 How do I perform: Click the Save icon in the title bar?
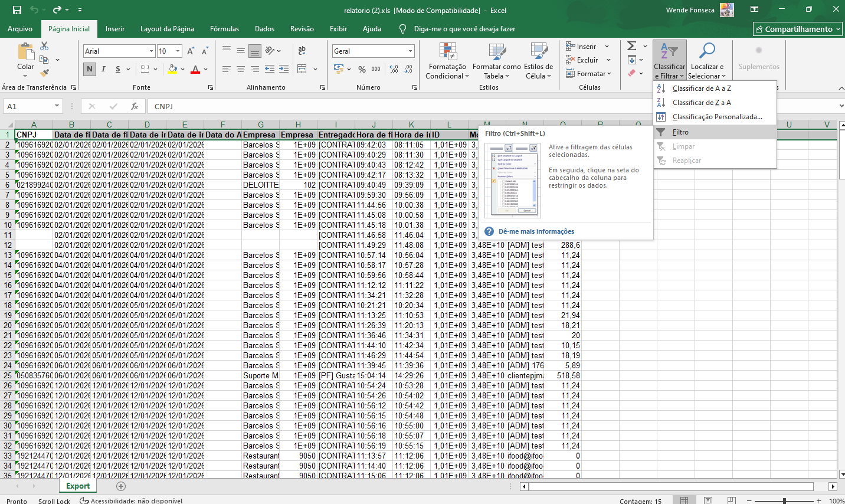pos(17,10)
